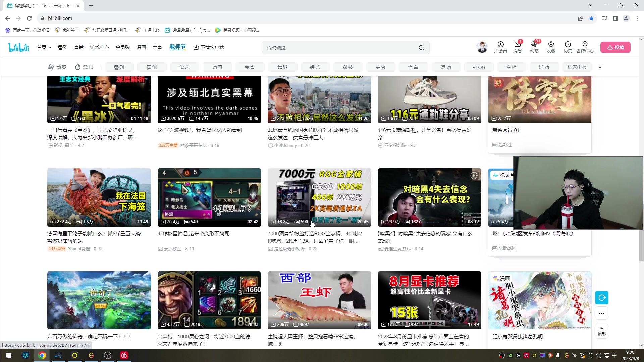Click the 顶部 back-to-top button
This screenshot has width=644, height=362.
(602, 331)
